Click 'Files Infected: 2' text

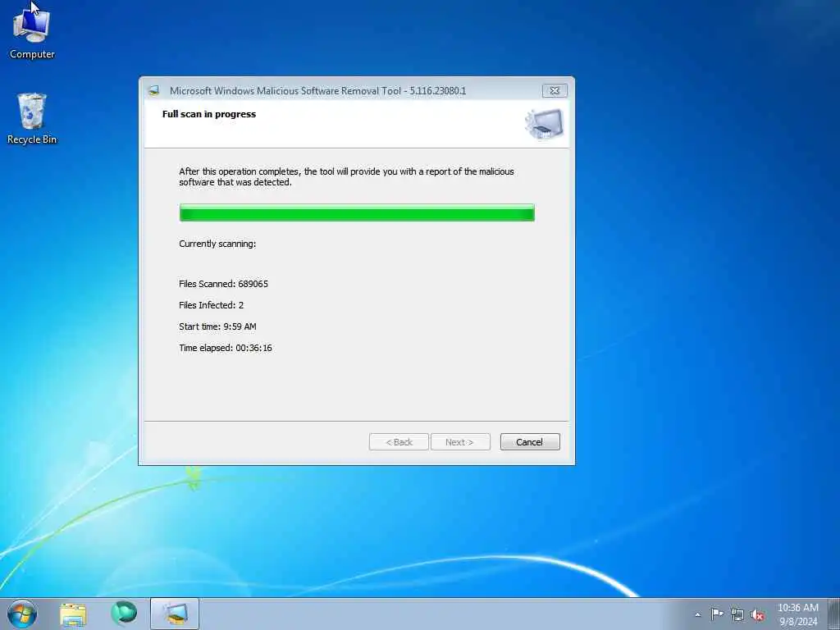211,305
